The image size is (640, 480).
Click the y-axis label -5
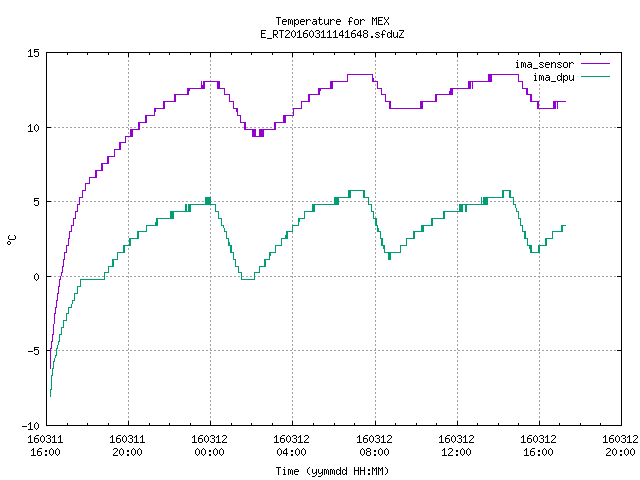[33, 351]
